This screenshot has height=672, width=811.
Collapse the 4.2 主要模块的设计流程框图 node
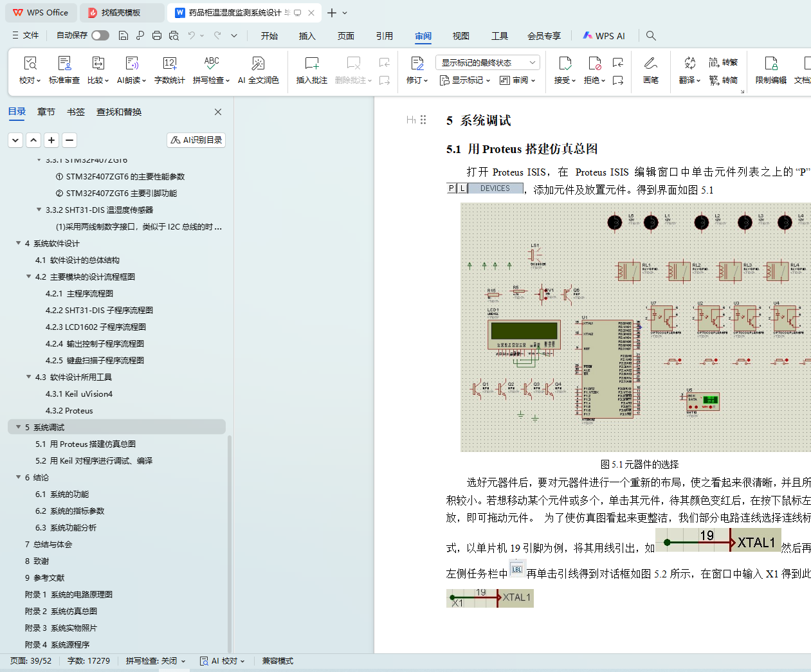[29, 277]
